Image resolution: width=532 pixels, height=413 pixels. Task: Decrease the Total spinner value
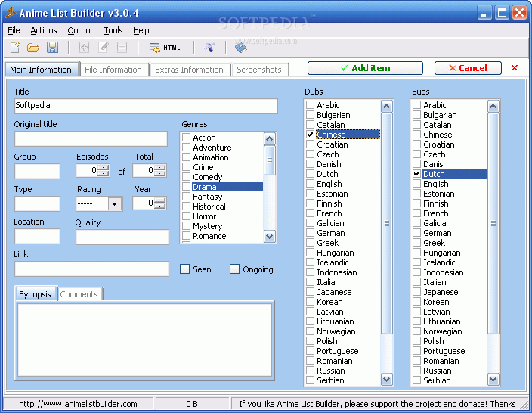coord(159,173)
